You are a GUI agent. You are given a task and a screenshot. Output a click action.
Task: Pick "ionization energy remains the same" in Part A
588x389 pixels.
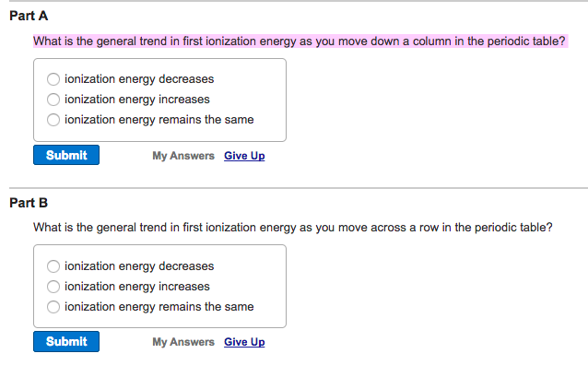pyautogui.click(x=54, y=120)
